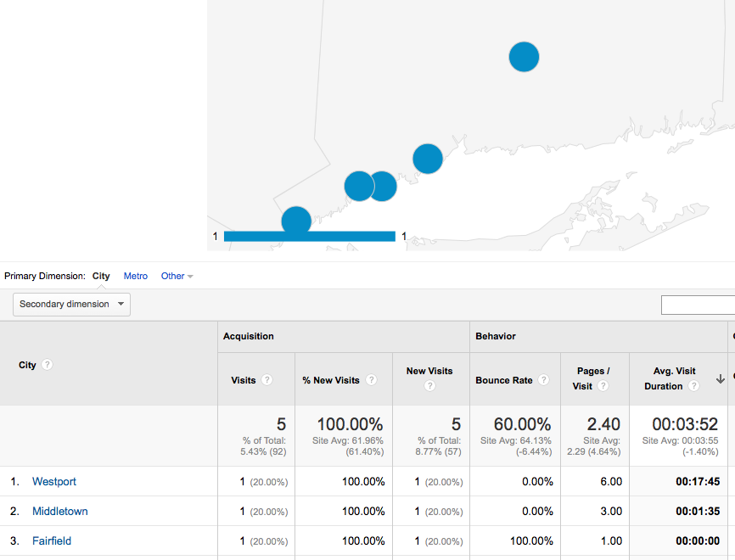
Task: Open help icon for Avg. Visit Duration
Action: [x=693, y=386]
